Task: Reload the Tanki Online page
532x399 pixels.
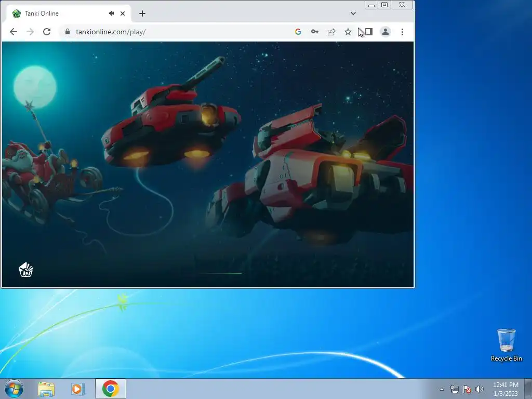Action: (47, 32)
